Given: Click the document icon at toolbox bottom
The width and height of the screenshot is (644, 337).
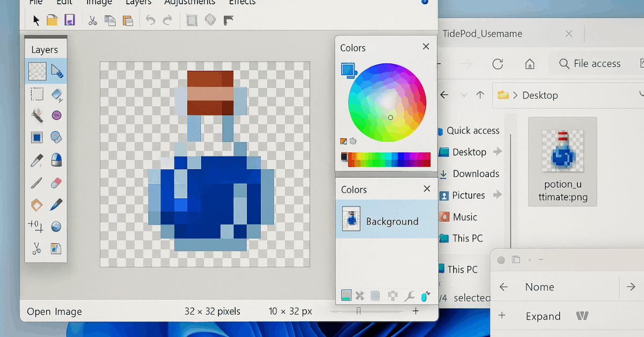Looking at the screenshot, I should (x=56, y=248).
